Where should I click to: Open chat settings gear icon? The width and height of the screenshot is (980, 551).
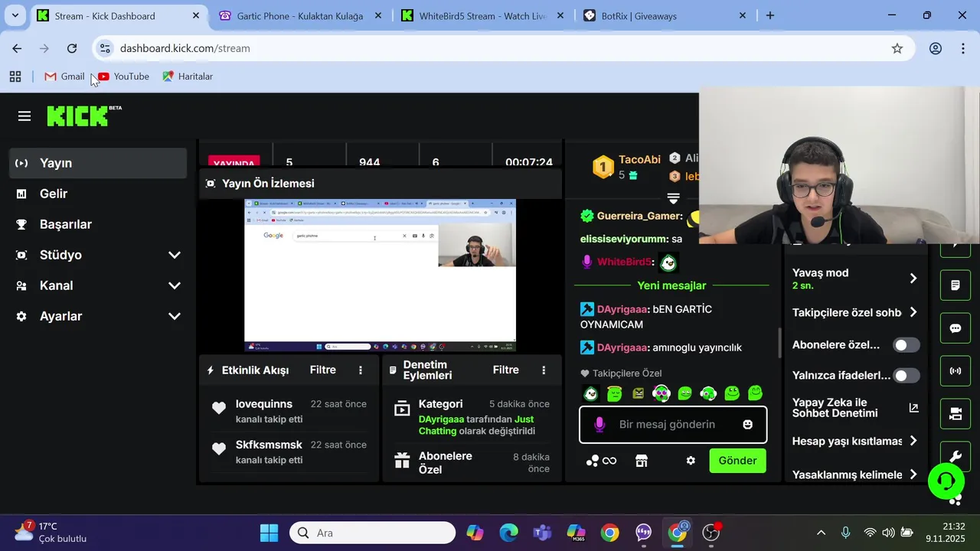[x=691, y=461]
